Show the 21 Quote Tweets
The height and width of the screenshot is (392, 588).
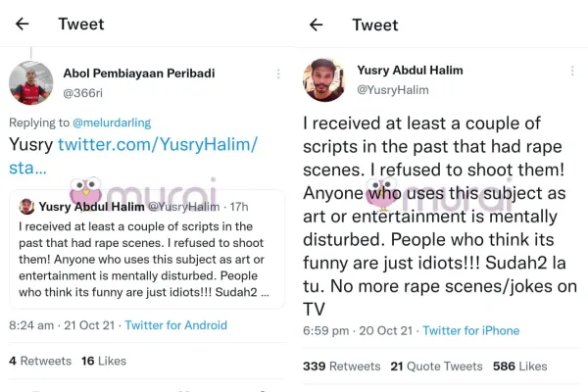(436, 367)
